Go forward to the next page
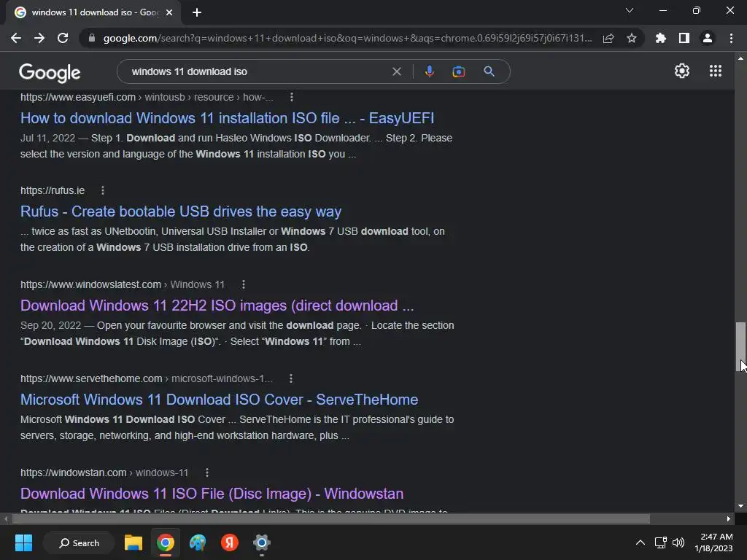 39,38
